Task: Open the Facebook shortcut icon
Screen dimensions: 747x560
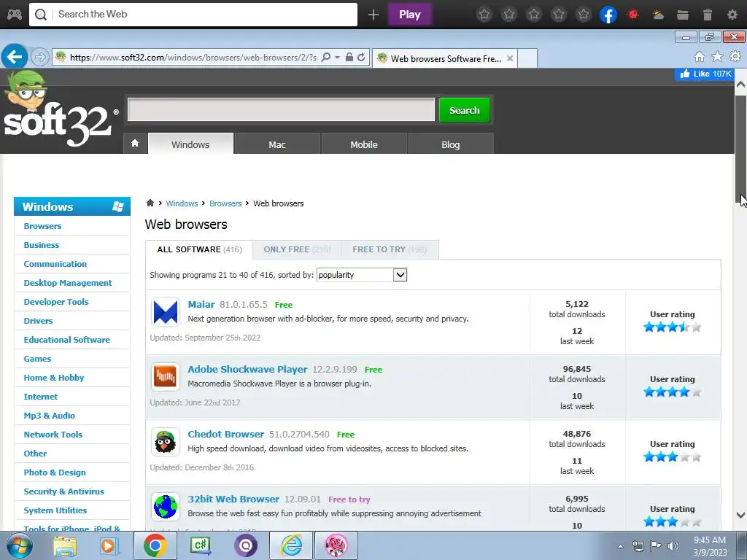Action: pyautogui.click(x=608, y=15)
